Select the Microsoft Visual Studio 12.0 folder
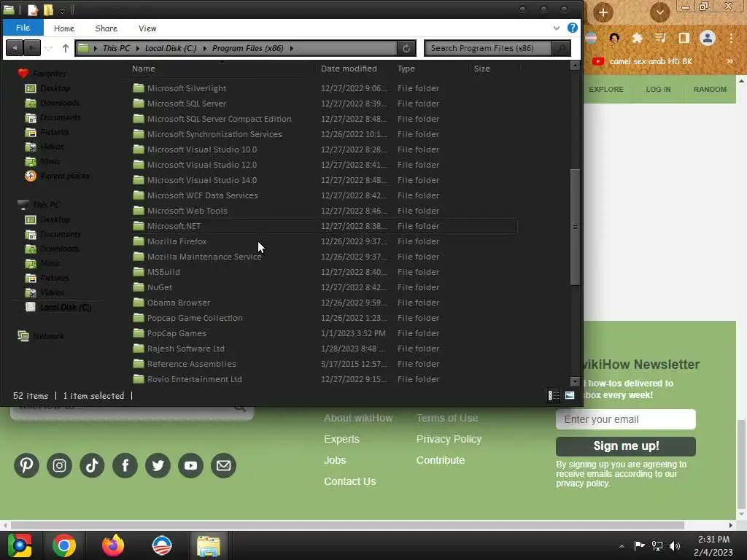Viewport: 747px width, 560px height. (x=202, y=165)
